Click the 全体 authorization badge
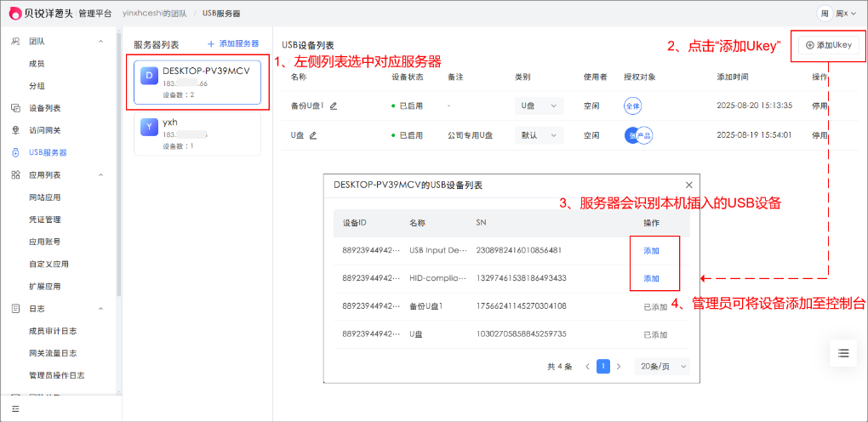Viewport: 868px width, 422px height. click(x=633, y=105)
